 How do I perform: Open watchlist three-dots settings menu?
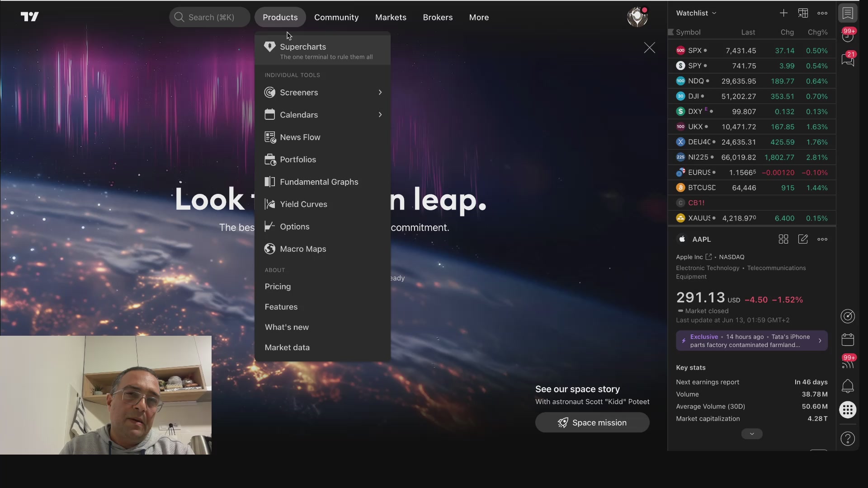point(822,13)
